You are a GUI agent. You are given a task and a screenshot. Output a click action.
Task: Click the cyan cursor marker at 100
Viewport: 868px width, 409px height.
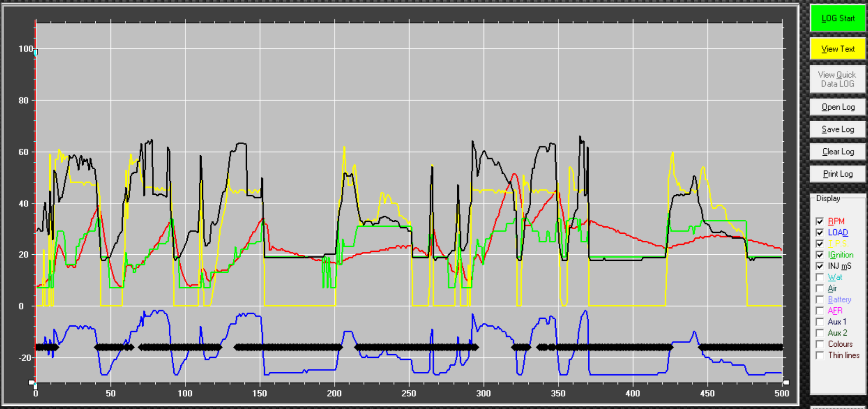coord(35,53)
